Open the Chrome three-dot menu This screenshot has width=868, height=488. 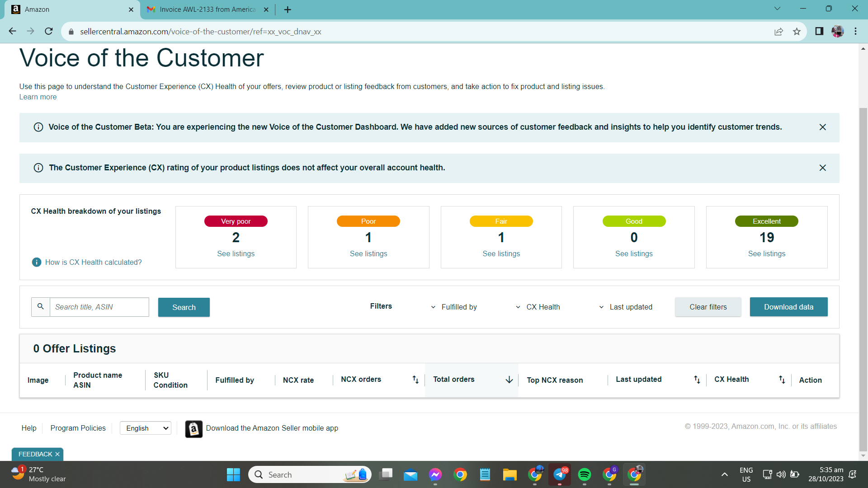coord(855,31)
